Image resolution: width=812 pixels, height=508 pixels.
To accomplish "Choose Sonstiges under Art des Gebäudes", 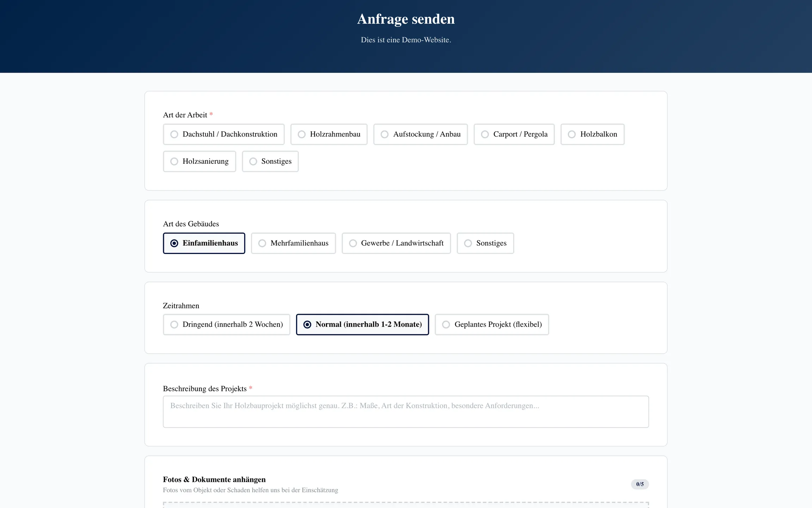I will click(485, 243).
